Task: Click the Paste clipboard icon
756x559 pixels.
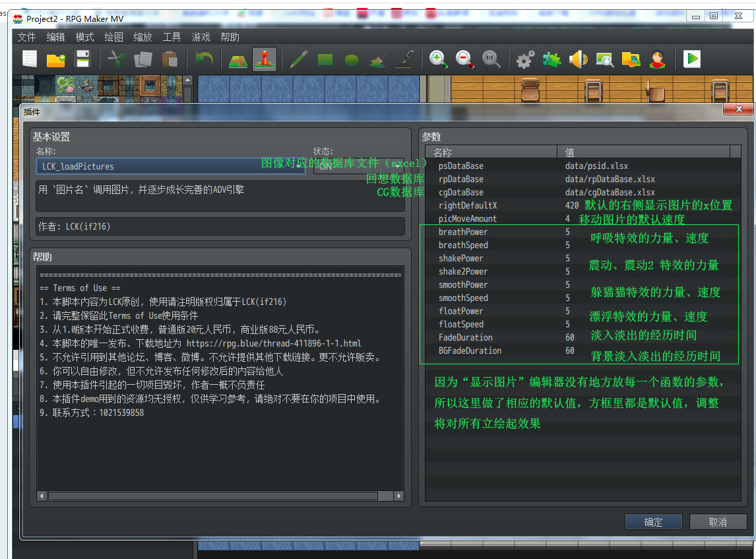Action: [170, 59]
